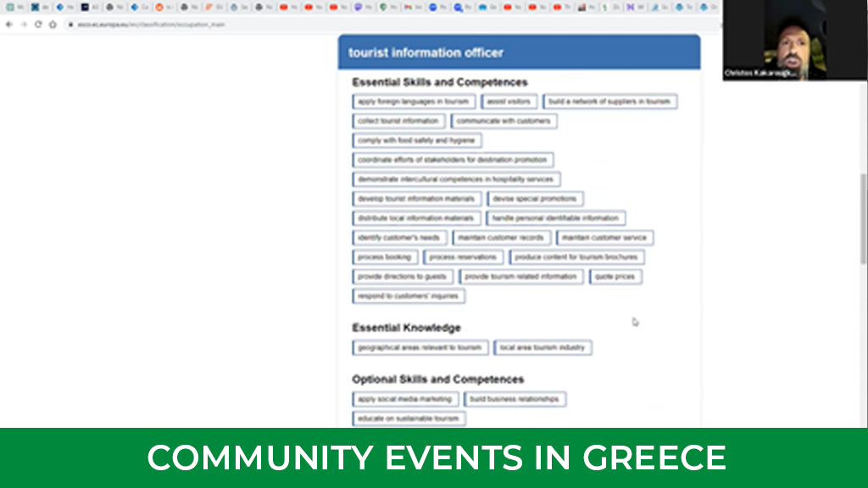The height and width of the screenshot is (488, 868).
Task: Select the 'assist visitors' skill tag
Action: [x=509, y=101]
